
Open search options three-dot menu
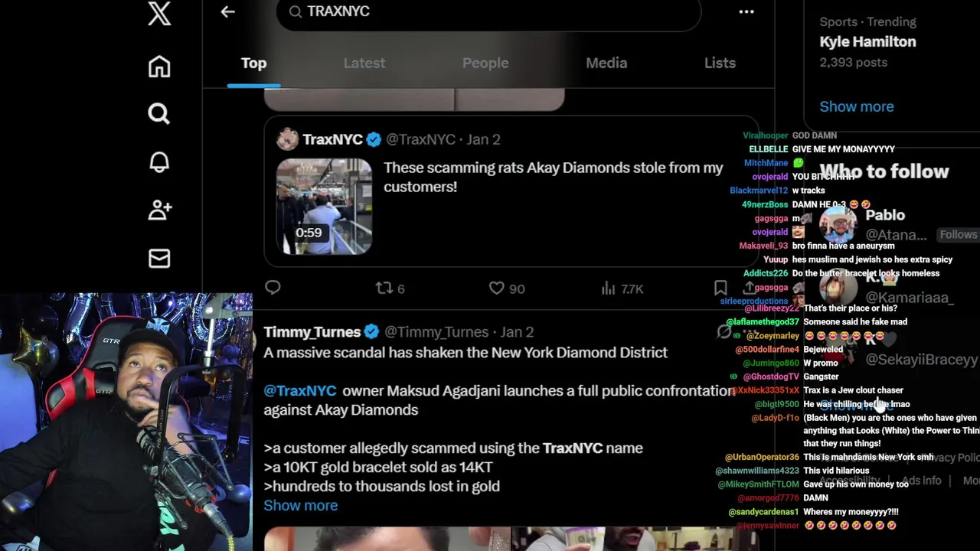click(746, 11)
